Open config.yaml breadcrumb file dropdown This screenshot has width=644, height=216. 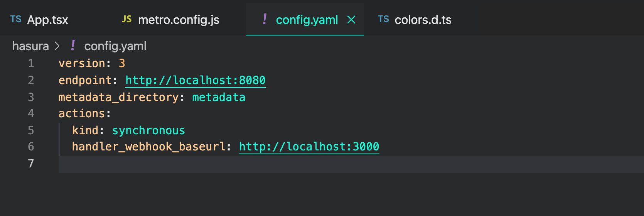click(115, 46)
